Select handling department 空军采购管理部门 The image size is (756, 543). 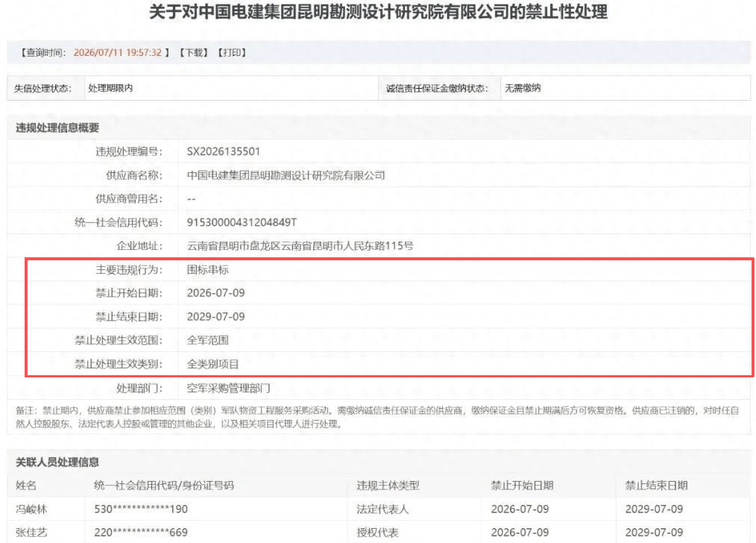[x=229, y=388]
